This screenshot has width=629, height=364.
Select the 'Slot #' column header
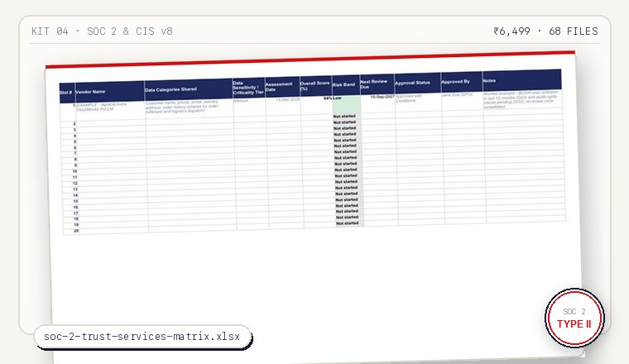(66, 93)
